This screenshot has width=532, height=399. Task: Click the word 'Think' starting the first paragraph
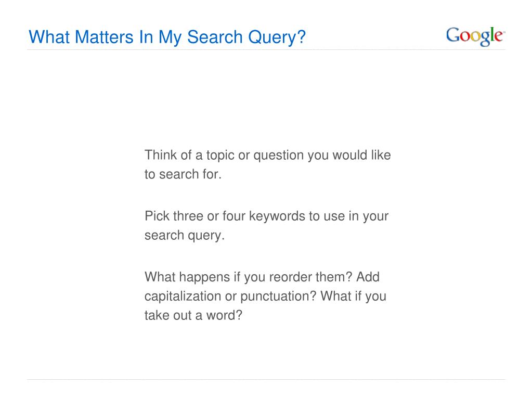click(x=161, y=155)
